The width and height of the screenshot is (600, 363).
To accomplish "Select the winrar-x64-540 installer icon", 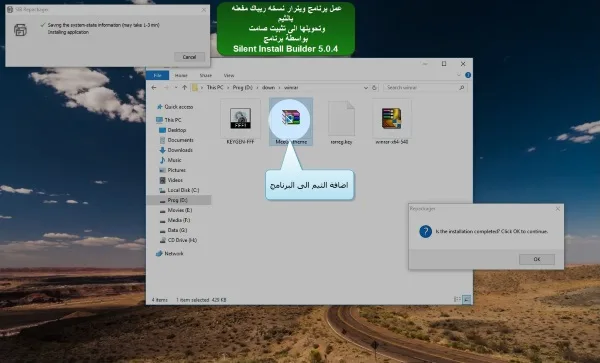I will [x=391, y=118].
